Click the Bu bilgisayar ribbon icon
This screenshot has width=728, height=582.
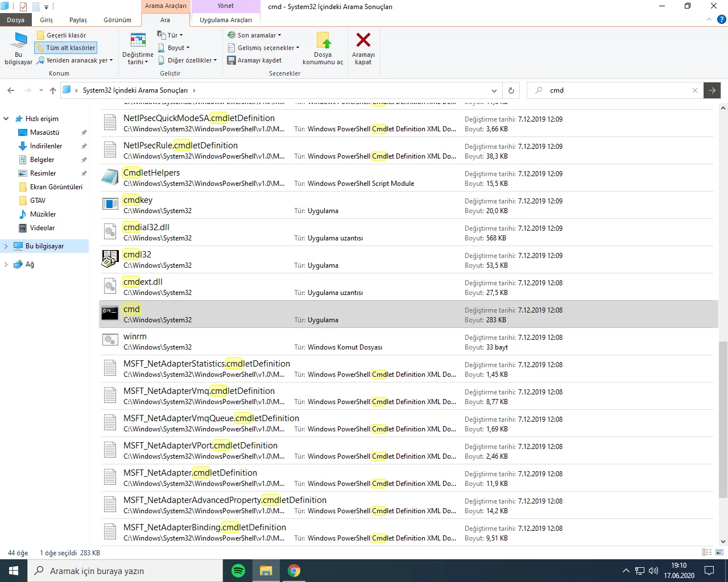pos(19,48)
